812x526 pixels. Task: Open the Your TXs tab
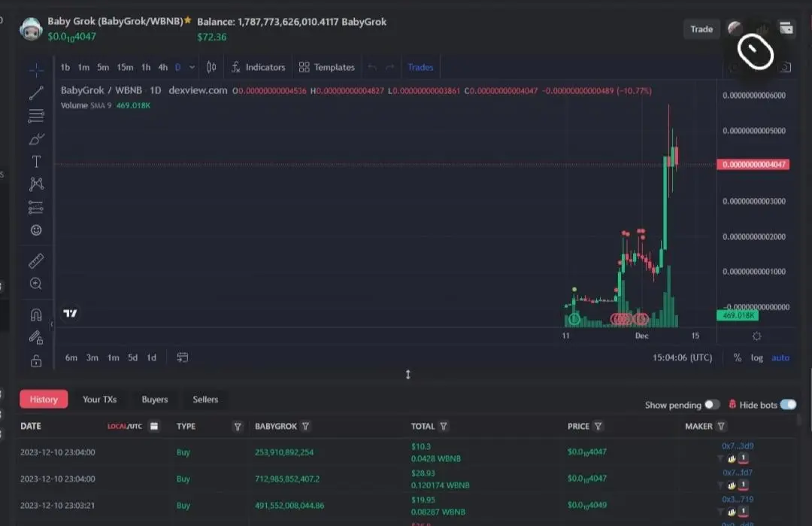tap(99, 399)
